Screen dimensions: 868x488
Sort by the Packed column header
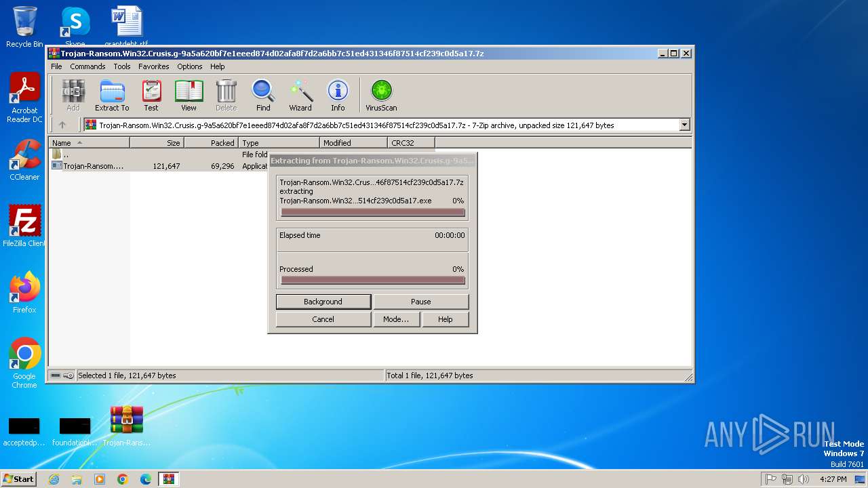point(211,143)
